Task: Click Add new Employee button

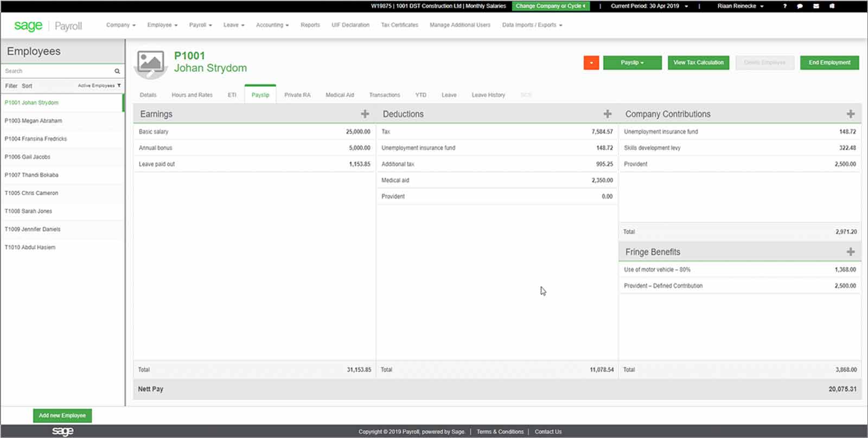Action: pos(62,416)
